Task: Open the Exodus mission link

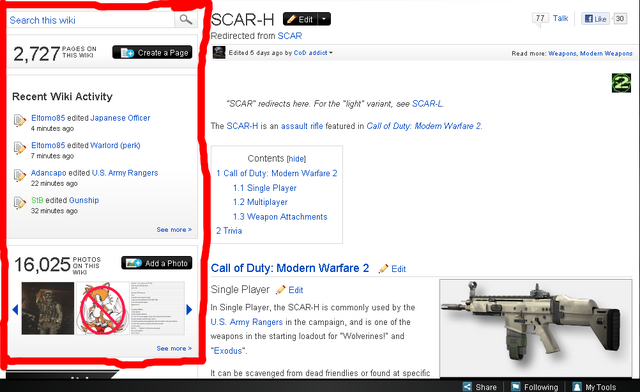Action: (228, 351)
